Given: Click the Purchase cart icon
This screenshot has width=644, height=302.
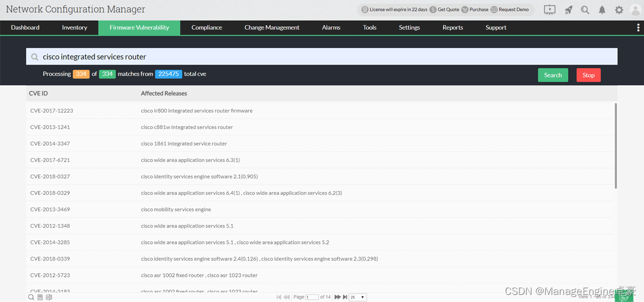Looking at the screenshot, I should (464, 9).
